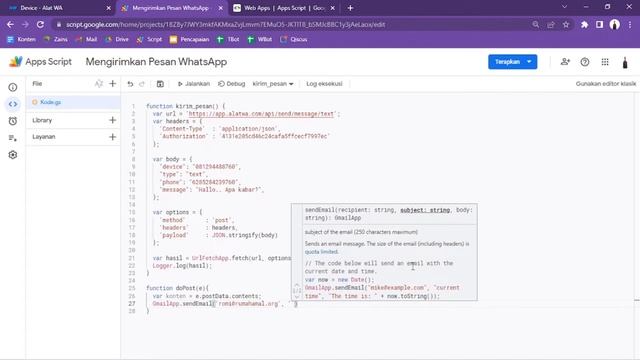Viewport: 640px width, 360px height.
Task: Click the Terapkan deploy button
Action: 507,62
